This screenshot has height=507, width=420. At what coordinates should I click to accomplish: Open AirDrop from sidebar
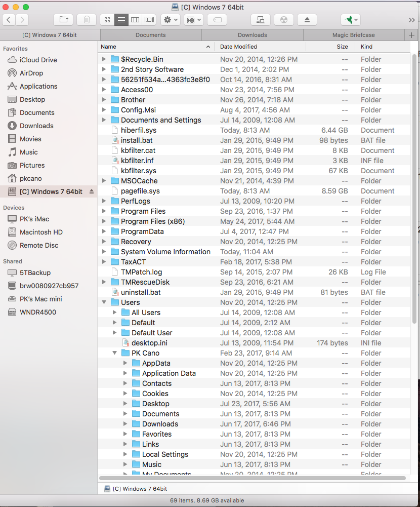(x=31, y=73)
